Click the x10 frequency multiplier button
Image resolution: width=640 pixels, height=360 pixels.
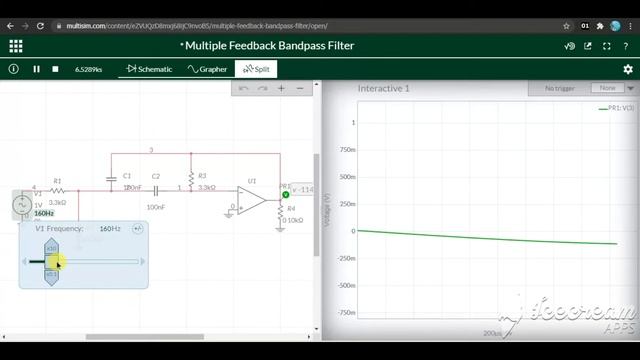pos(51,247)
